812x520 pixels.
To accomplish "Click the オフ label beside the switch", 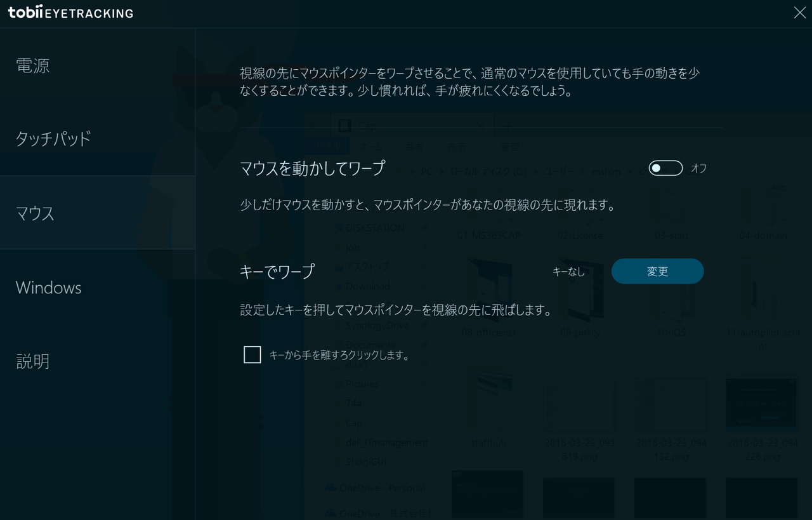I will pyautogui.click(x=698, y=168).
